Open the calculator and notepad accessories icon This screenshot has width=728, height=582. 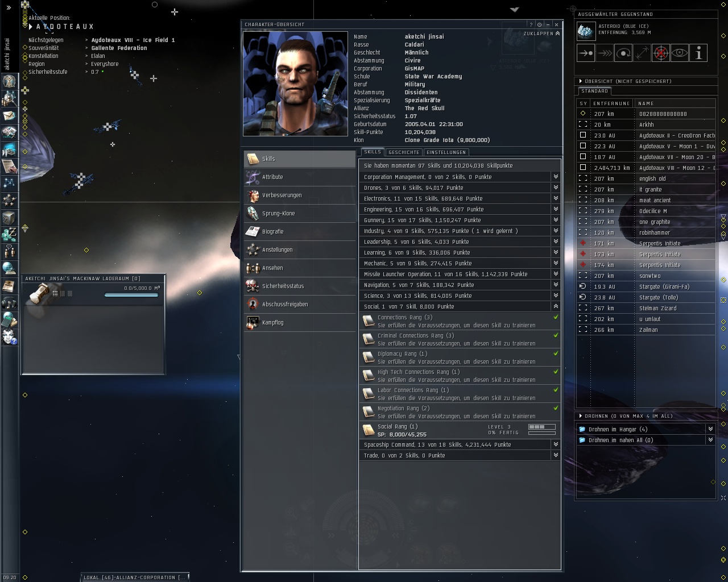(9, 319)
